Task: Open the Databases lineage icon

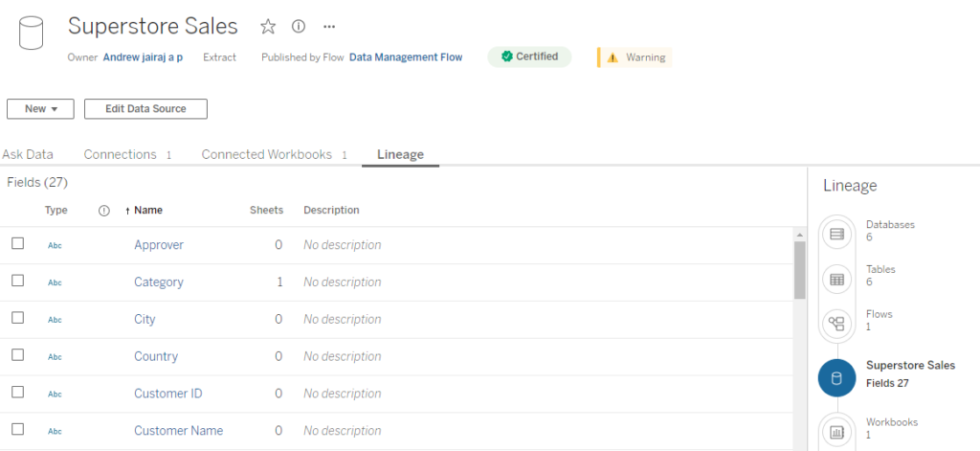Action: tap(836, 235)
